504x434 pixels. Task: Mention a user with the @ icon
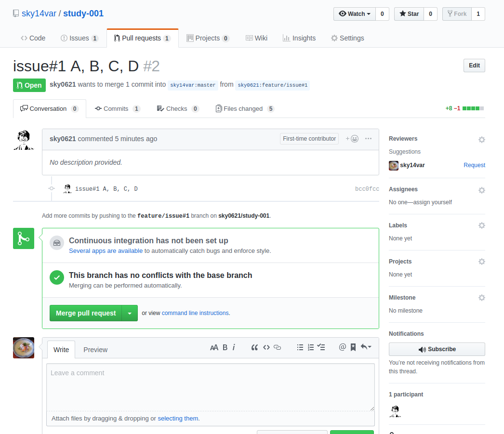[x=342, y=347]
